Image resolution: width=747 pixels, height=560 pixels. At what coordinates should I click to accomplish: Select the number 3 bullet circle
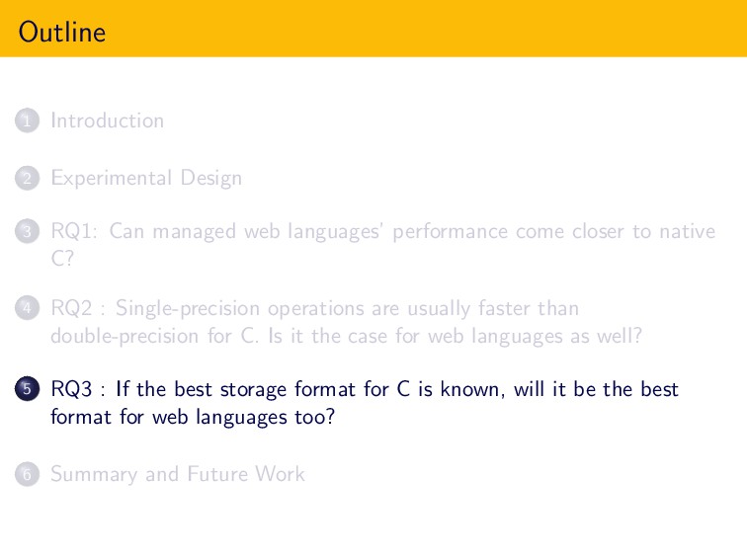27,231
